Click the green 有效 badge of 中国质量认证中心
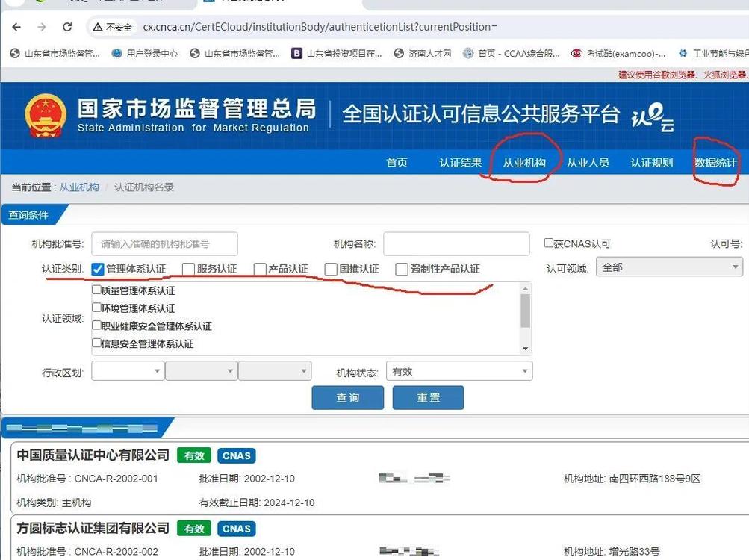This screenshot has height=560, width=749. 194,455
